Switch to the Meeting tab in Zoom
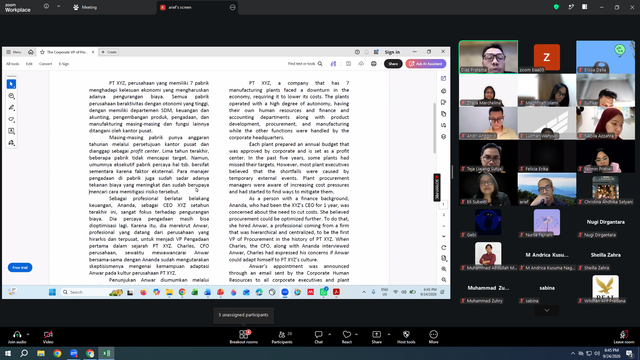This screenshot has height=360, width=640. tap(85, 7)
